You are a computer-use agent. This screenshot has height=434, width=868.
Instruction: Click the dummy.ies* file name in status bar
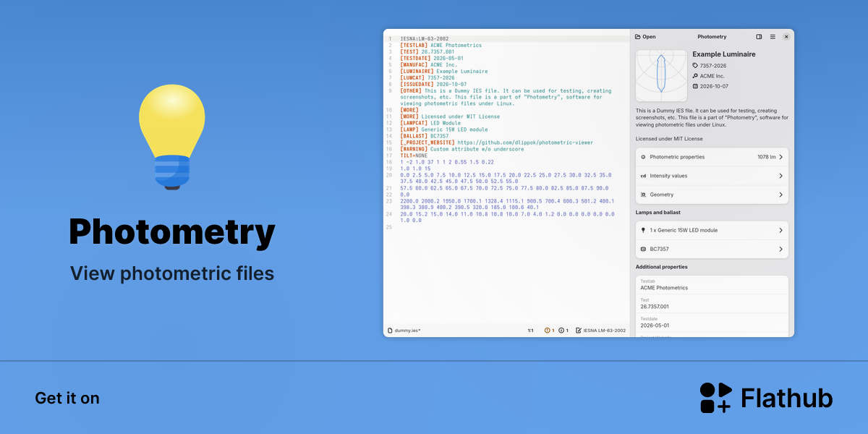tap(407, 331)
